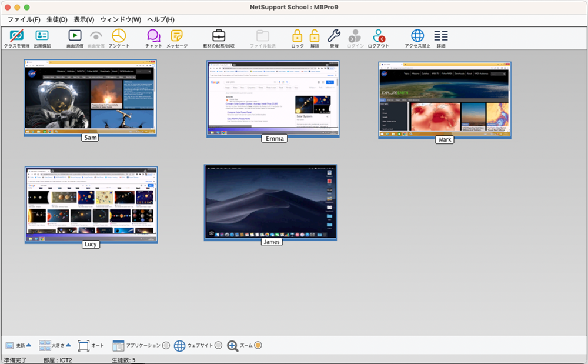Select James's desktop thumbnail
The image size is (588, 364).
(x=270, y=202)
